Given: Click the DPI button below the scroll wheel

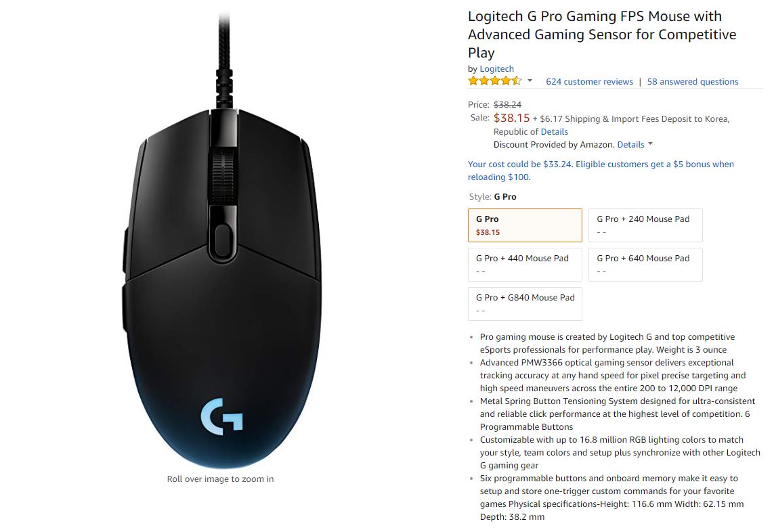Looking at the screenshot, I should coord(223,240).
